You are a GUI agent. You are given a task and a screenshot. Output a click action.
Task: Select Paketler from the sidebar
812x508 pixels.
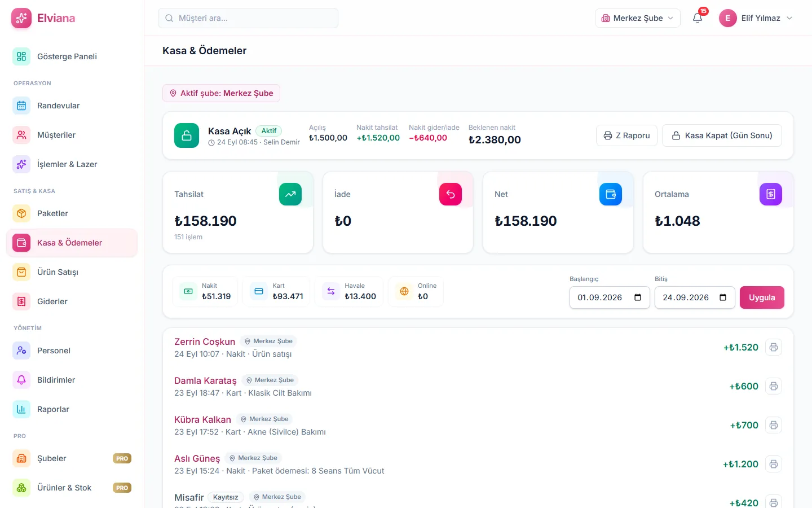click(x=72, y=213)
